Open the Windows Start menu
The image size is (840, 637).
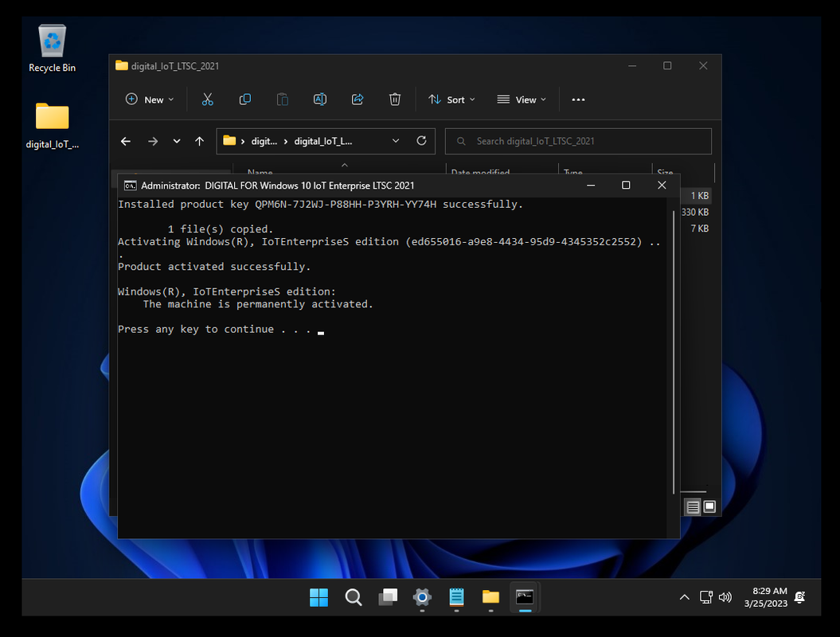[x=318, y=597]
